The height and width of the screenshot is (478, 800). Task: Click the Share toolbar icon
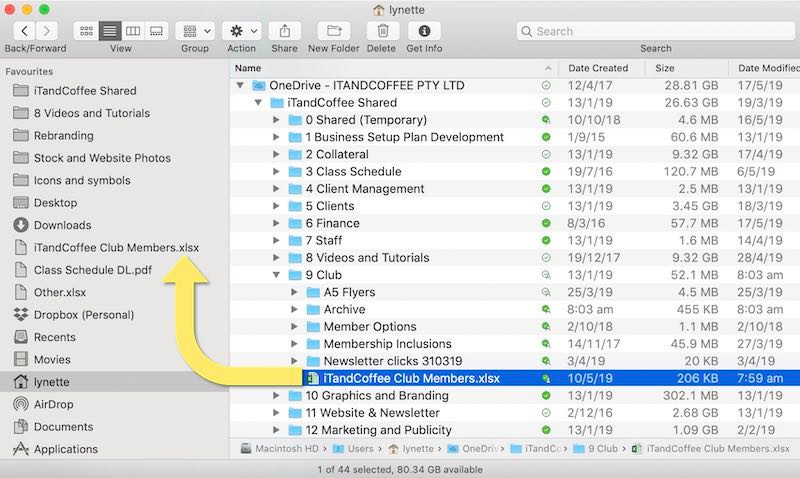tap(285, 31)
